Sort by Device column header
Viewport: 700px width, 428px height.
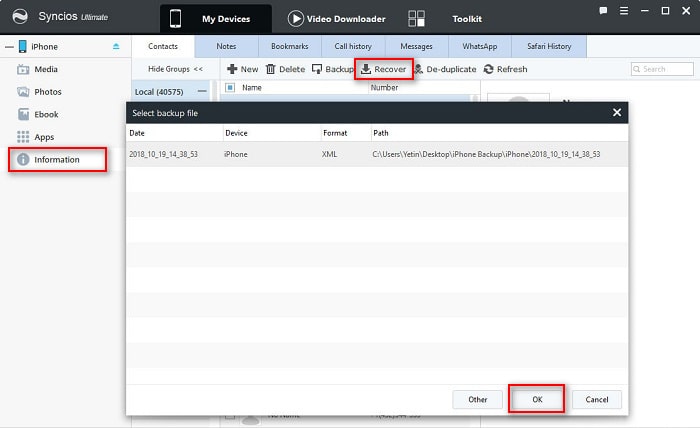tap(271, 133)
